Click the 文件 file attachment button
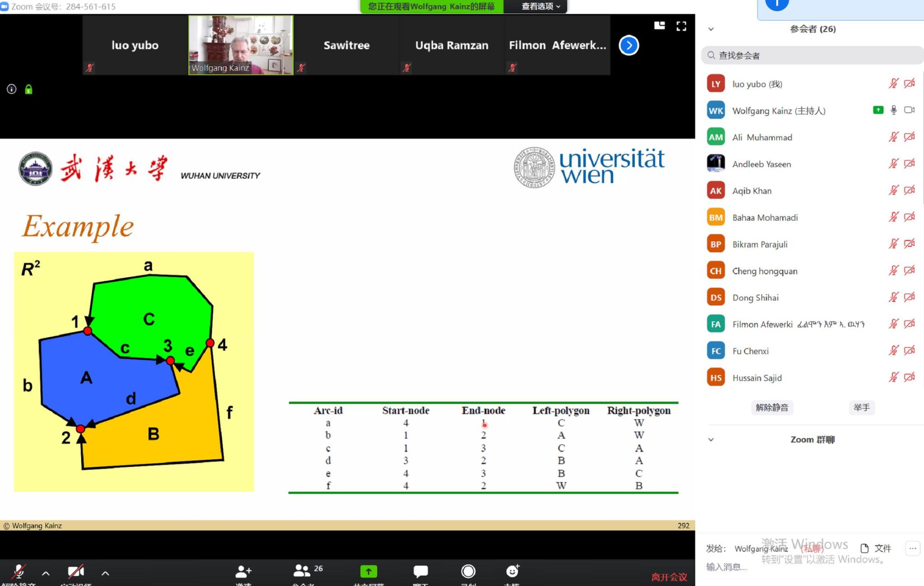The image size is (924, 586). 876,548
